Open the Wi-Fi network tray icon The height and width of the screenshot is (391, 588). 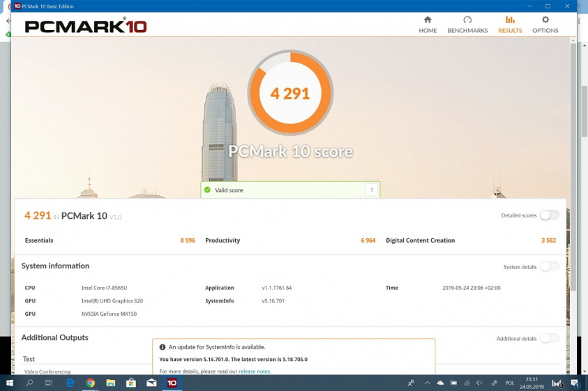click(467, 383)
